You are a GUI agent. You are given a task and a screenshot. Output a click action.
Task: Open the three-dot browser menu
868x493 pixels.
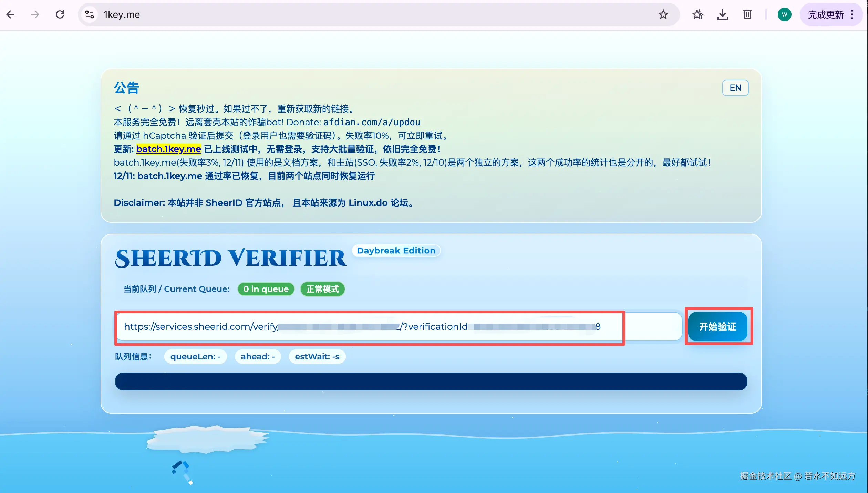click(852, 14)
